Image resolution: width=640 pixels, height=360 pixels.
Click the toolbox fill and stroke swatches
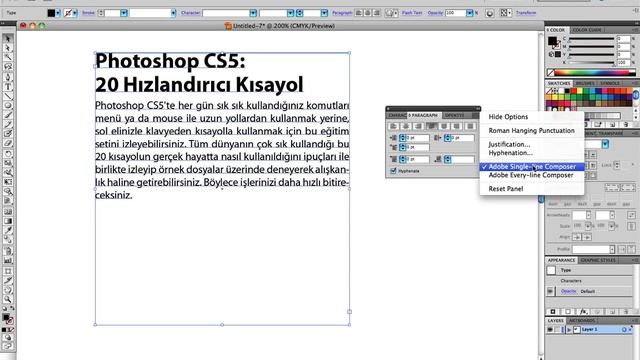pyautogui.click(x=8, y=319)
